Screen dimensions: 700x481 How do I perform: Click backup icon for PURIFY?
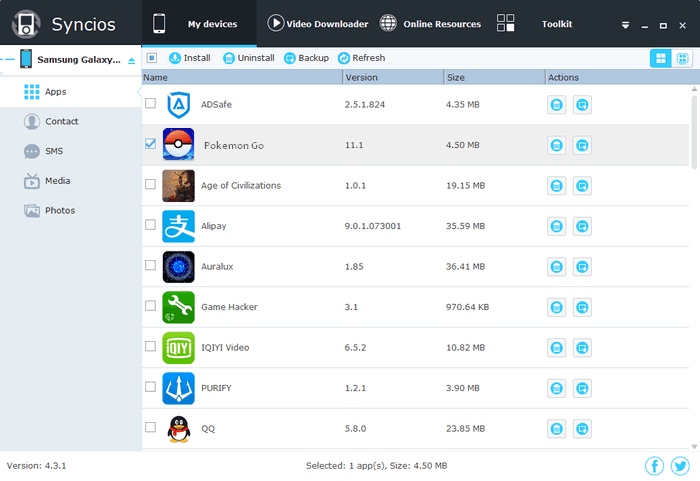(x=582, y=388)
